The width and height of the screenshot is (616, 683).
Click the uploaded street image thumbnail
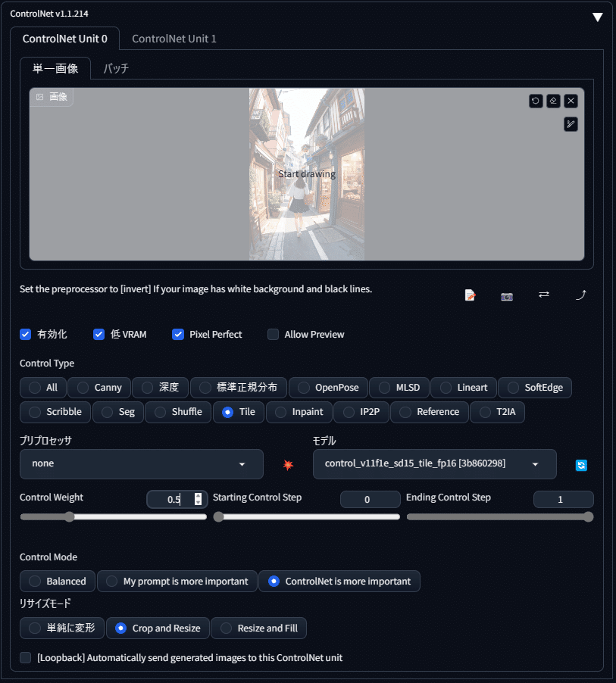click(x=306, y=174)
